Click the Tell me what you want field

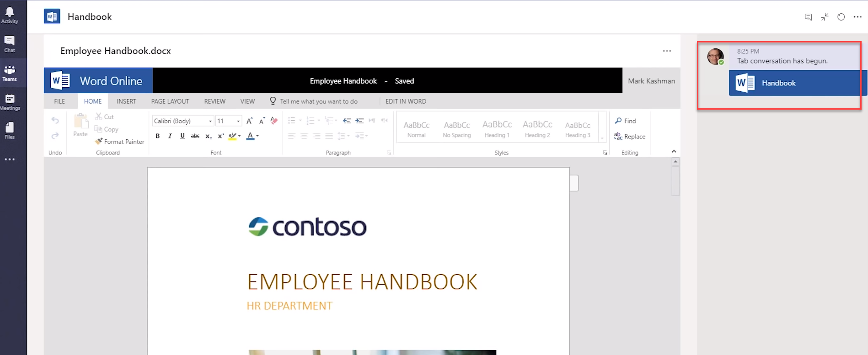(318, 101)
